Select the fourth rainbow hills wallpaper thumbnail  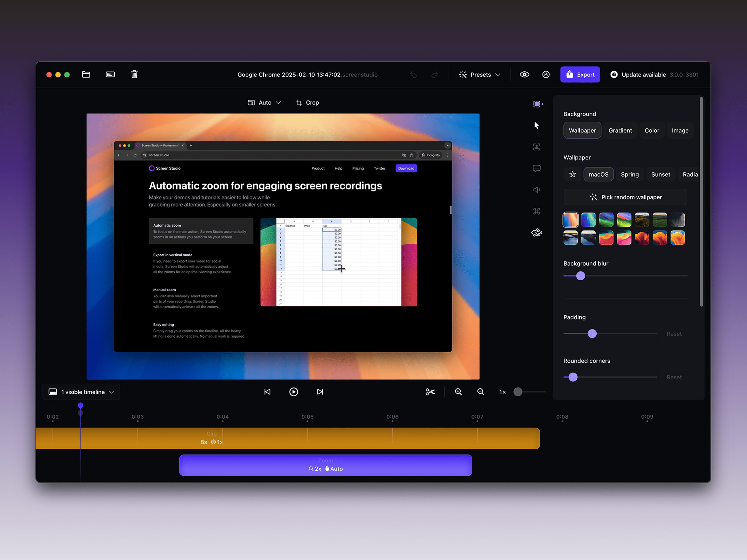pos(624,220)
